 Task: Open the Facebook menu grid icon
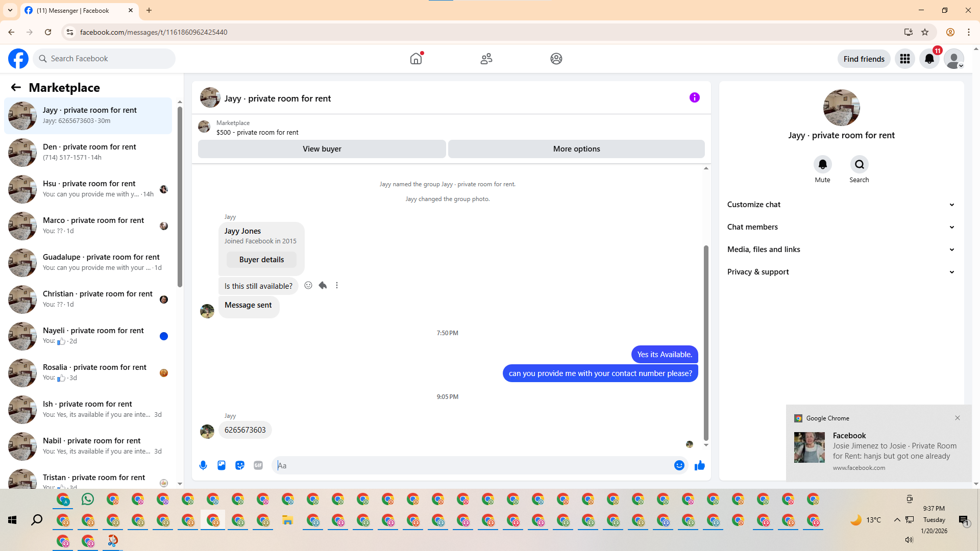(x=905, y=59)
